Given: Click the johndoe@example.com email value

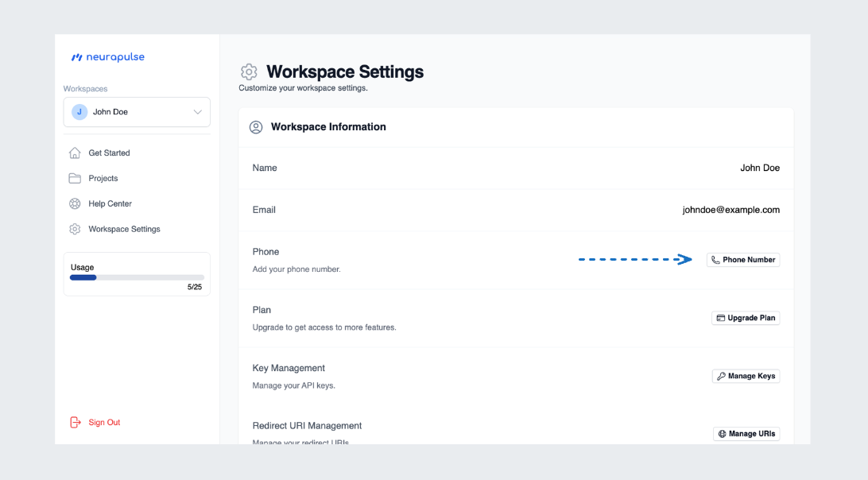Looking at the screenshot, I should pyautogui.click(x=730, y=210).
